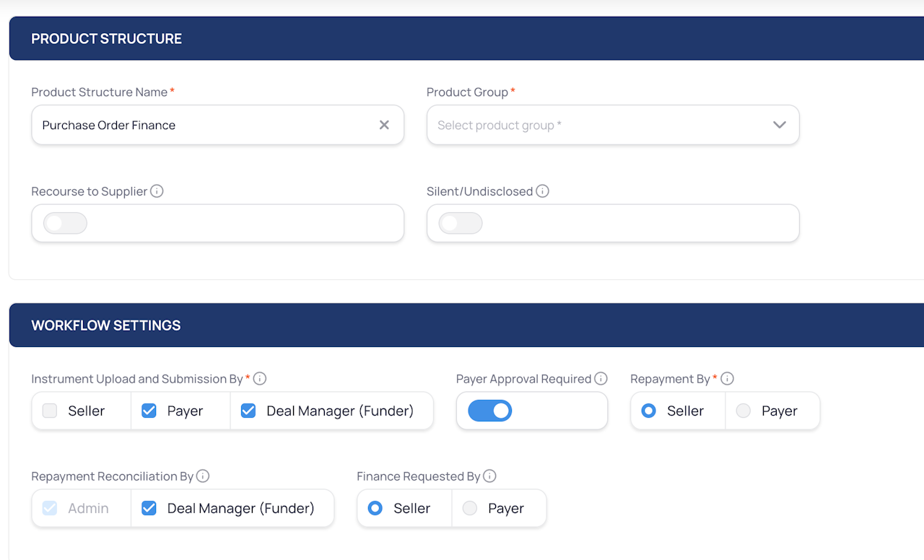Image resolution: width=924 pixels, height=560 pixels.
Task: Disable the Payer Approval Required toggle
Action: click(490, 411)
